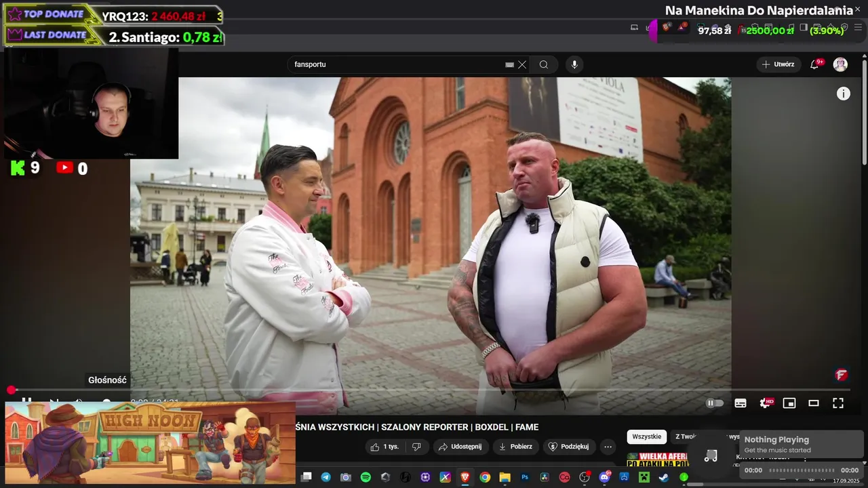Dislike the video
The image size is (868, 488).
pyautogui.click(x=417, y=447)
